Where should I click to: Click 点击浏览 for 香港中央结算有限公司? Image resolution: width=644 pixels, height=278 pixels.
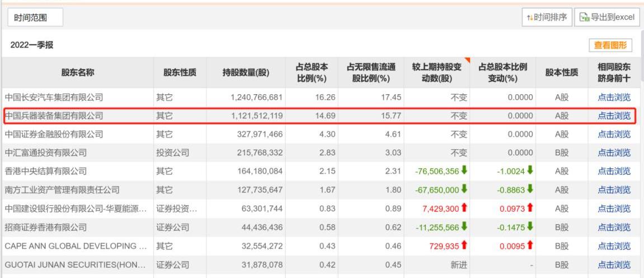[614, 171]
